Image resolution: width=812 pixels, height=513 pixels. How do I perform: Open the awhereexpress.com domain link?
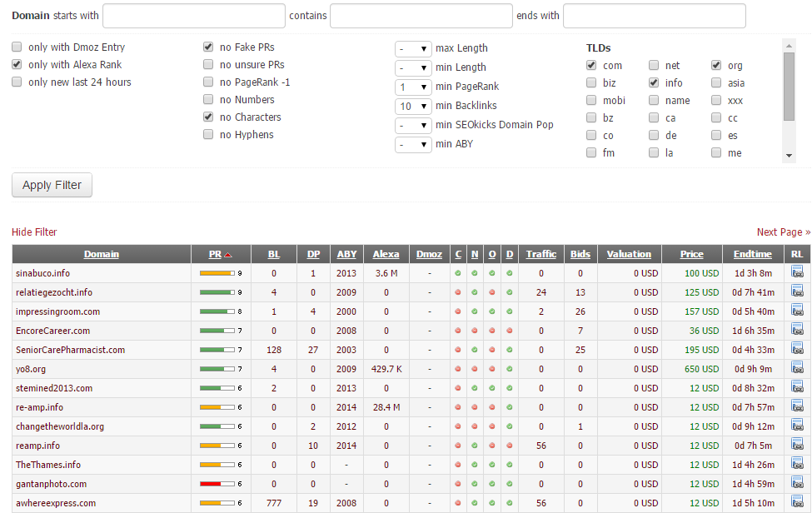pyautogui.click(x=56, y=503)
